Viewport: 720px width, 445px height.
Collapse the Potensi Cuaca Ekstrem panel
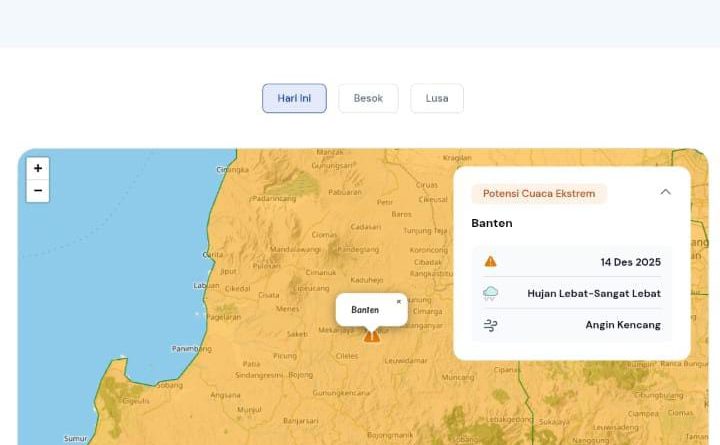(665, 192)
